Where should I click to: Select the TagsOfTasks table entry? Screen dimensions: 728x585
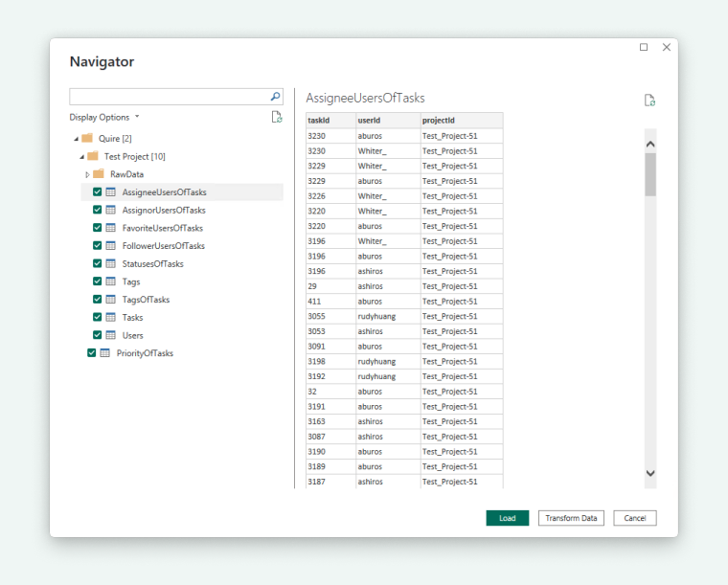(146, 300)
